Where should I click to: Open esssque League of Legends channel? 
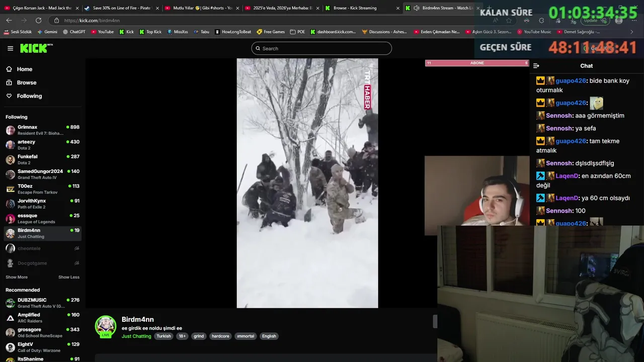pyautogui.click(x=42, y=219)
